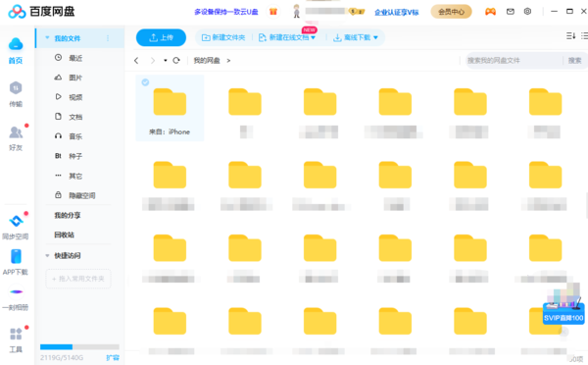Image resolution: width=588 pixels, height=365 pixels.
Task: Click the 2119G/5140G storage text
Action: click(62, 357)
